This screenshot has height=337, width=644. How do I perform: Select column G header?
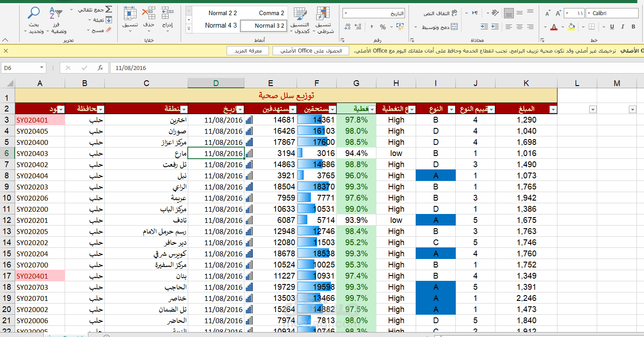pos(356,83)
